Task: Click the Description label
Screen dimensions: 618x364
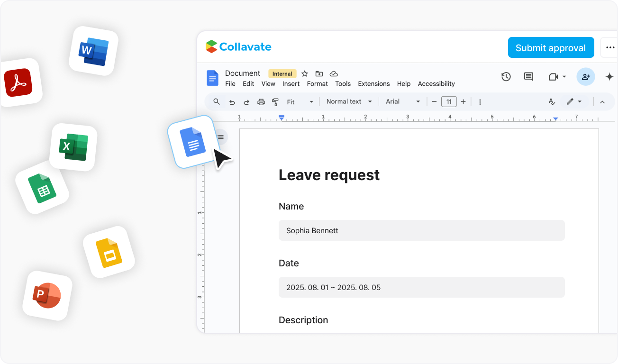Action: [303, 320]
